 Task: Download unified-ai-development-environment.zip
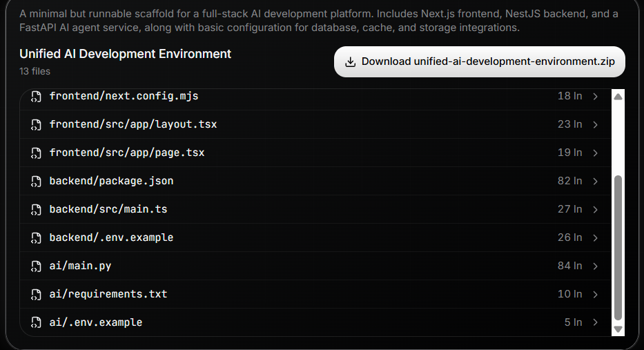point(480,61)
